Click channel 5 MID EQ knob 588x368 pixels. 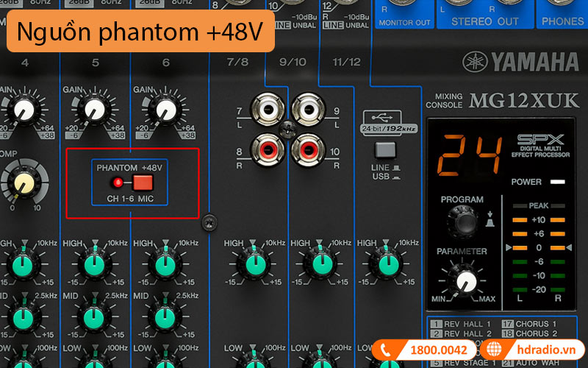tap(94, 318)
